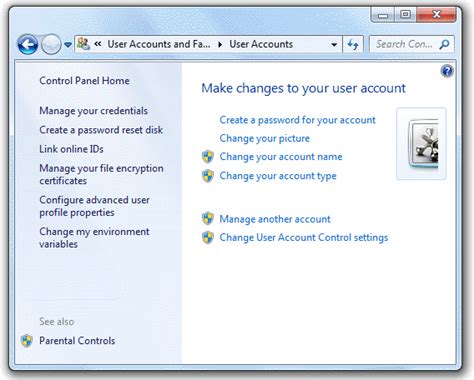This screenshot has height=380, width=474.
Task: Open Help with the question mark icon
Action: coord(447,71)
